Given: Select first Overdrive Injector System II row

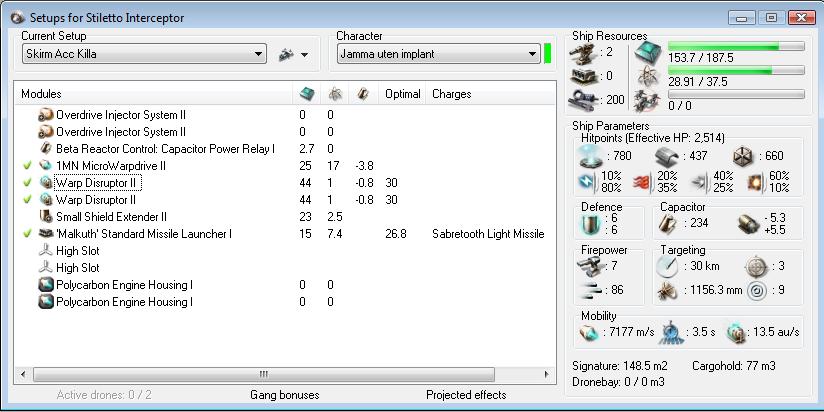Looking at the screenshot, I should (x=284, y=115).
